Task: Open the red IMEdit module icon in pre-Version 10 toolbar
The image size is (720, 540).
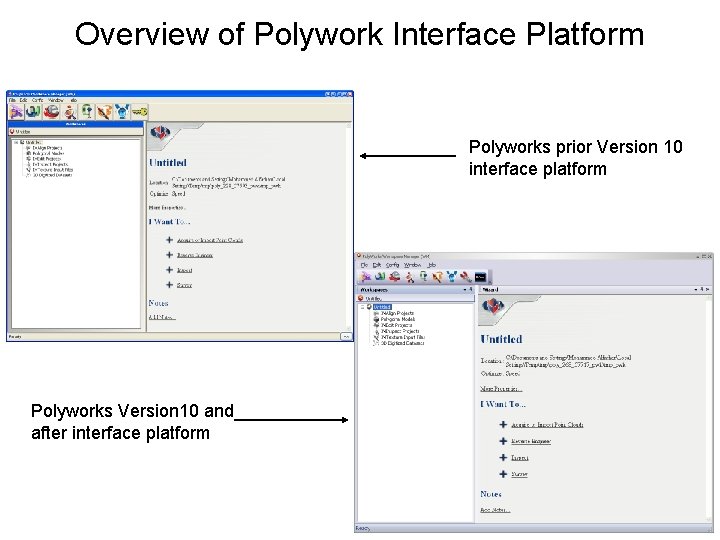Action: [51, 112]
